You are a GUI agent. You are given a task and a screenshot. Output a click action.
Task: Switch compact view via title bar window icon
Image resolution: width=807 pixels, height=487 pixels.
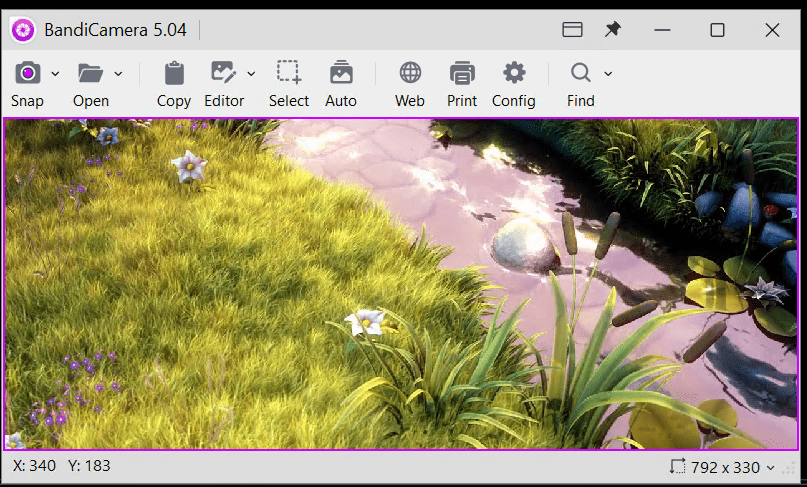click(572, 29)
